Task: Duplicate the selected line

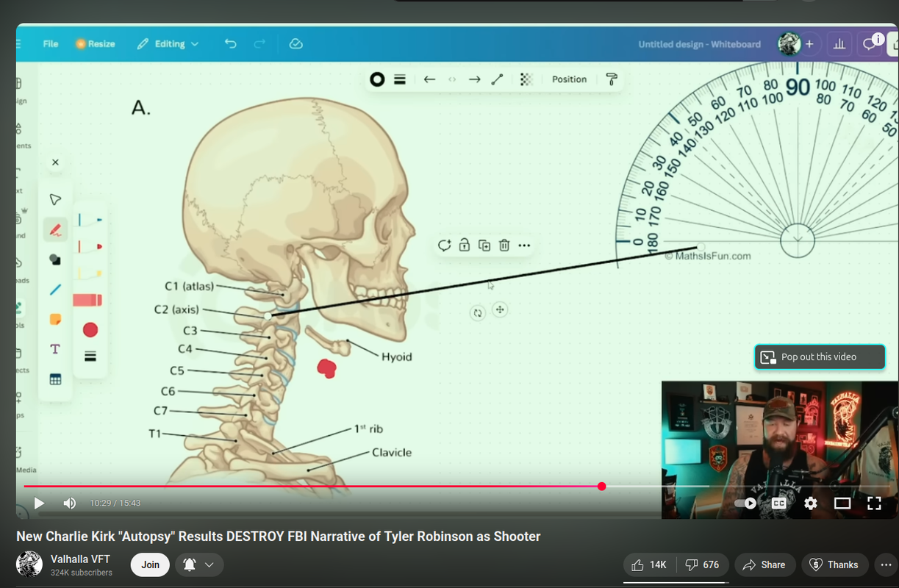Action: coord(484,245)
